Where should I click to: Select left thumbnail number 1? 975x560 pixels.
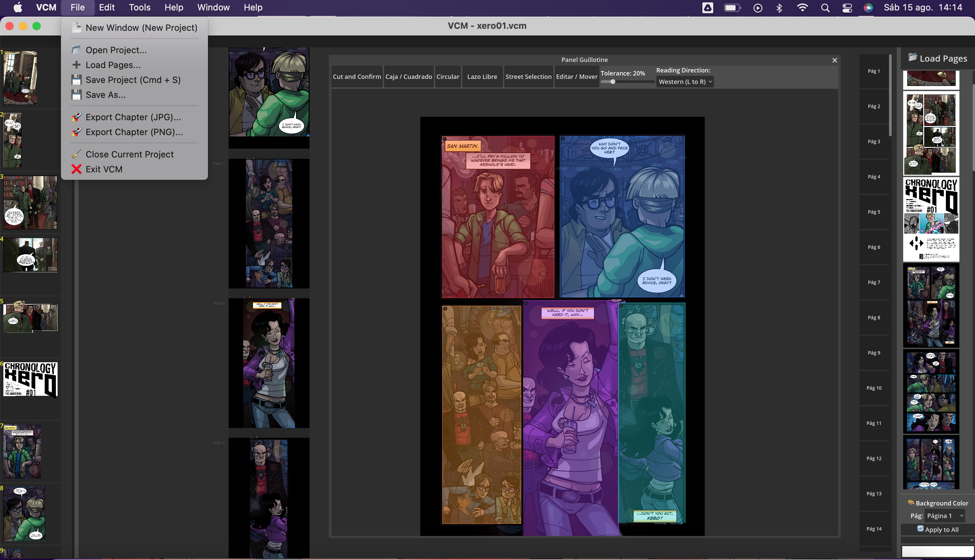[x=20, y=78]
